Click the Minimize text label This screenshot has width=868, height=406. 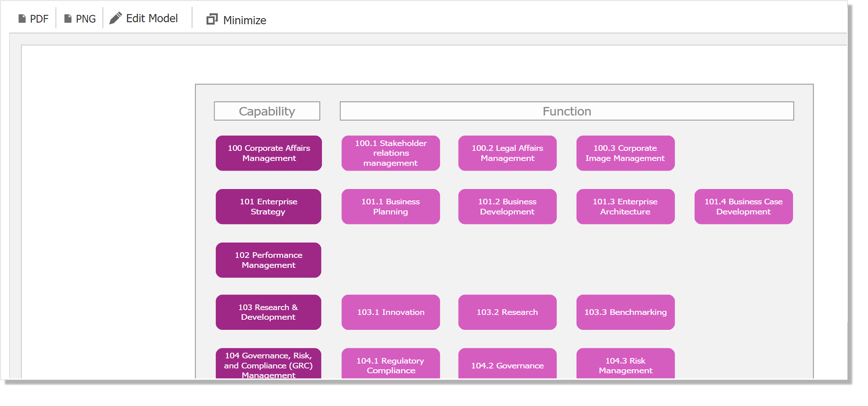point(245,20)
